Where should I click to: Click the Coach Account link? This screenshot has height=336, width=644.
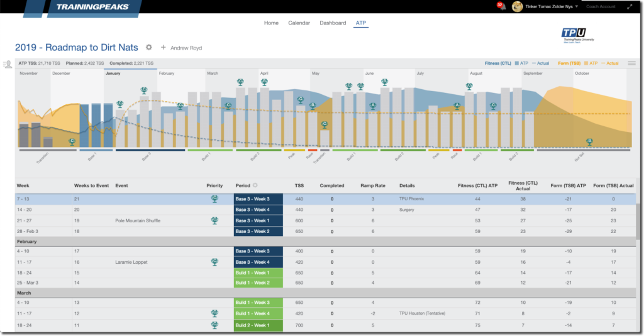pos(601,6)
